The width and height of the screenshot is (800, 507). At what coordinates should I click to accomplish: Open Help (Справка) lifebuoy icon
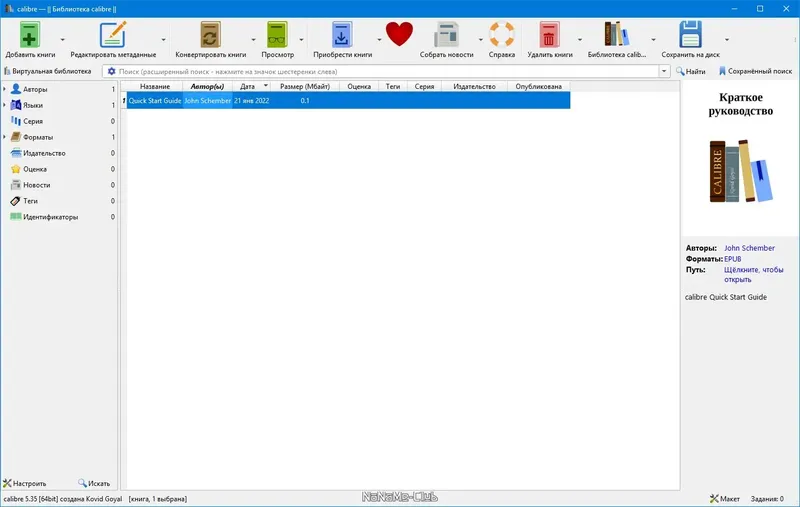pyautogui.click(x=502, y=34)
